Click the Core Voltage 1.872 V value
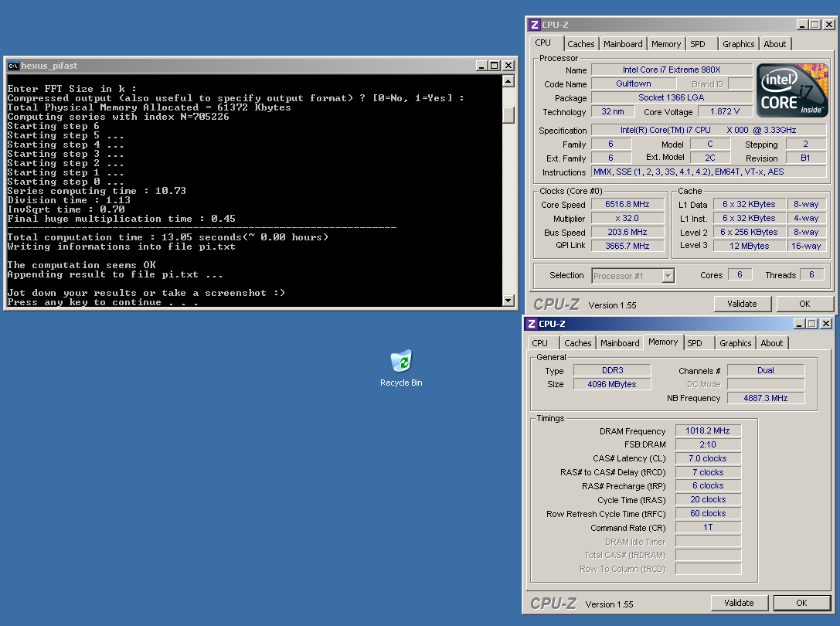The image size is (840, 626). [724, 111]
